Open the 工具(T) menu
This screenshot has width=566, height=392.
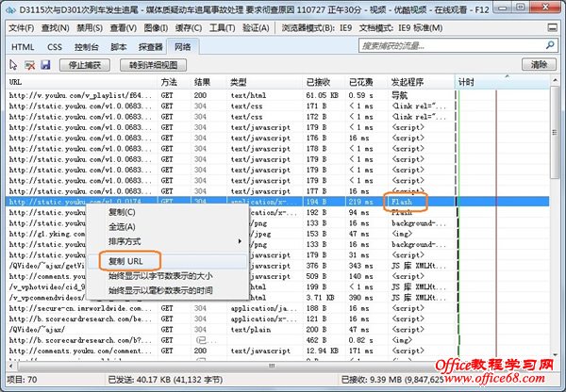222,27
